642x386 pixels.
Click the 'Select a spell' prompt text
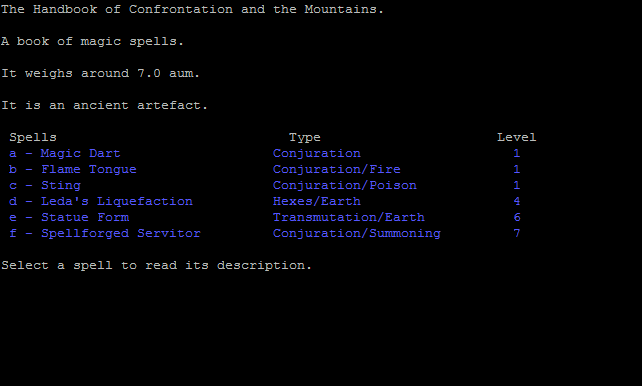click(x=156, y=265)
